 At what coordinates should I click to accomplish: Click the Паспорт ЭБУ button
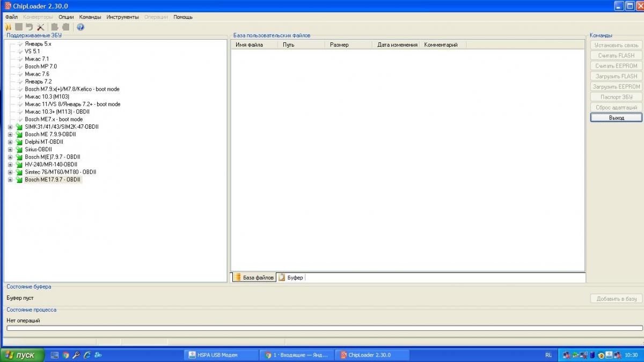coord(616,97)
